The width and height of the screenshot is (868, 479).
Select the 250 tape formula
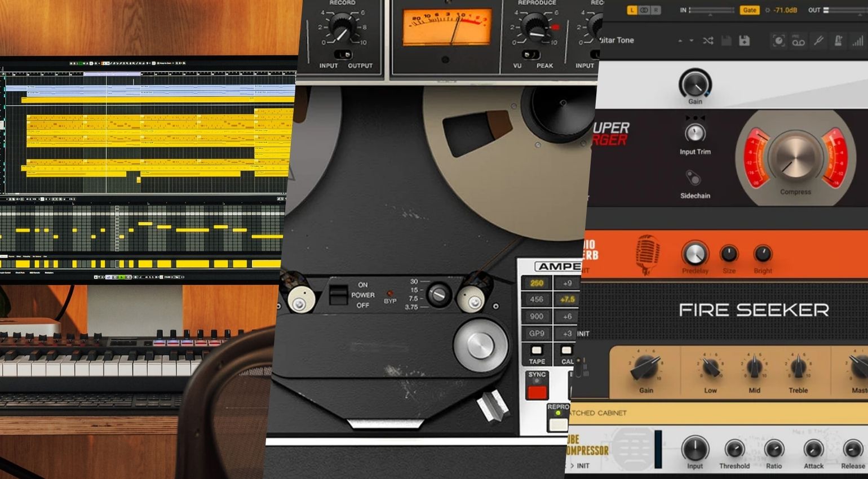point(537,283)
